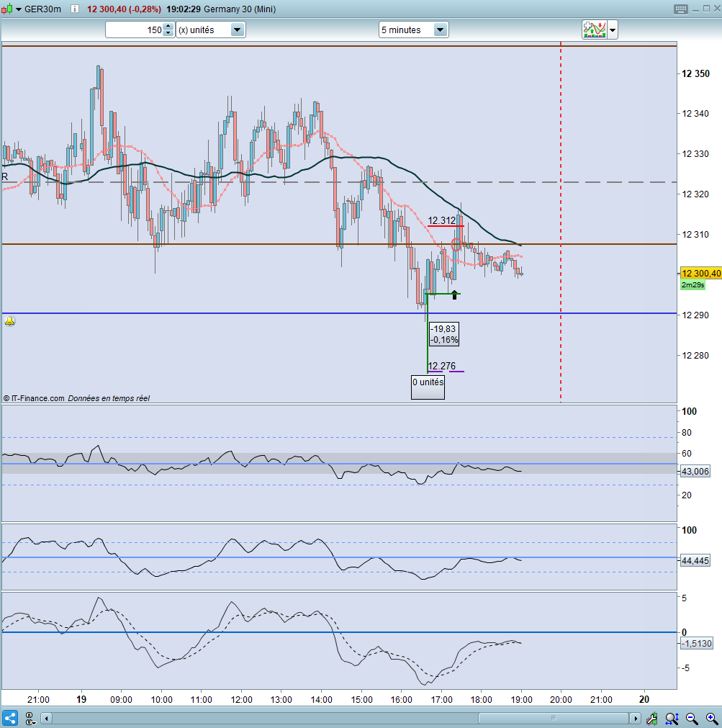This screenshot has width=722, height=728.
Task: Click the alarm bell on the blue line
Action: click(x=10, y=321)
